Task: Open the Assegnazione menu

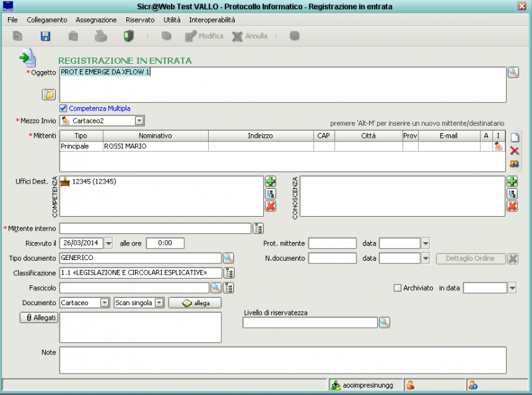Action: (x=96, y=20)
